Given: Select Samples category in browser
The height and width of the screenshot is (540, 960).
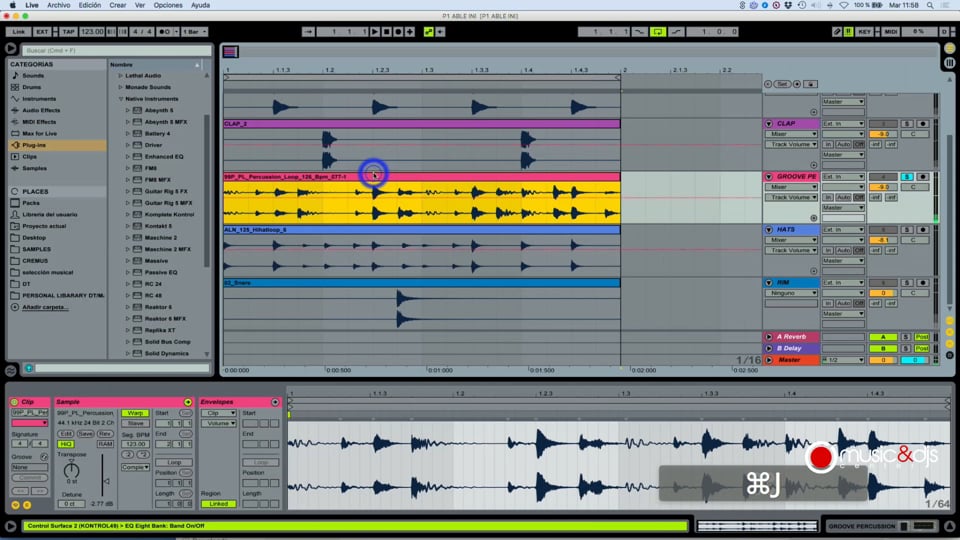Looking at the screenshot, I should (x=34, y=168).
